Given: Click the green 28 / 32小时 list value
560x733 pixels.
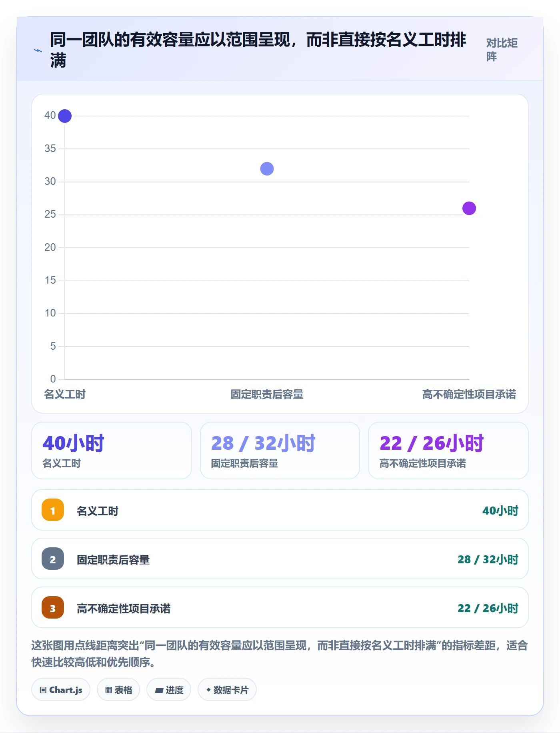Looking at the screenshot, I should (x=488, y=559).
